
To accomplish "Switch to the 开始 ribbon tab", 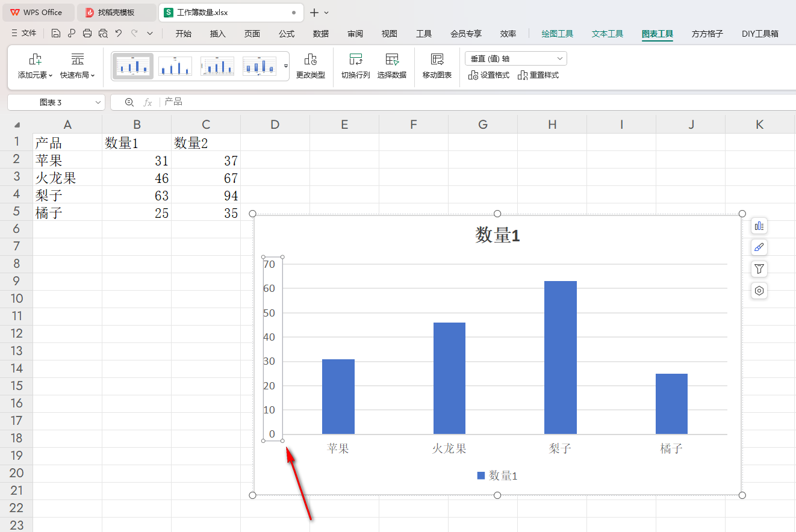I will coord(184,34).
